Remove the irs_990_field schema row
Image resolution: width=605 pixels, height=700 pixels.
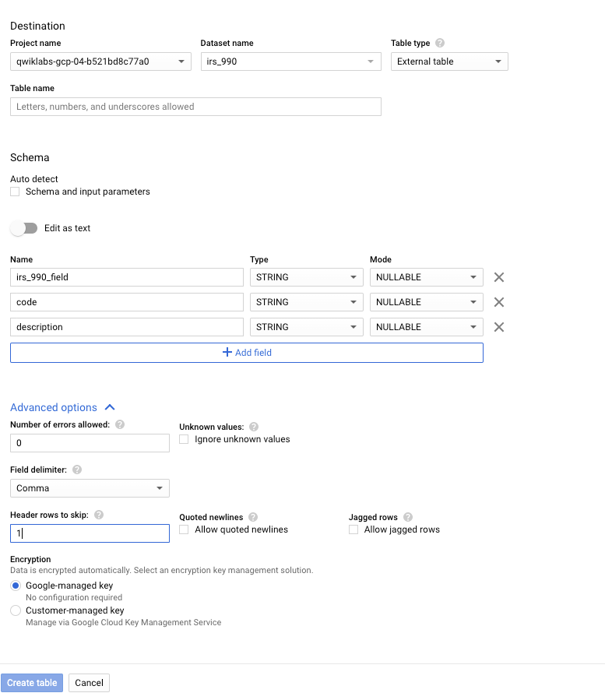(499, 277)
